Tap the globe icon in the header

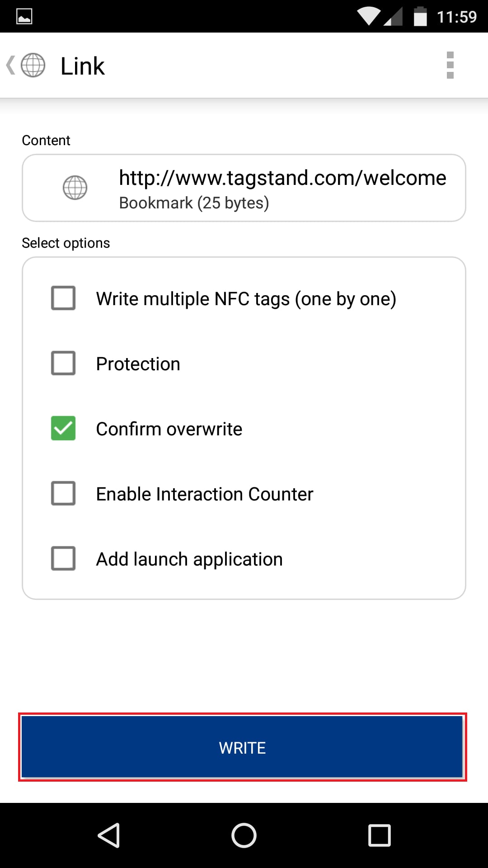[x=33, y=65]
